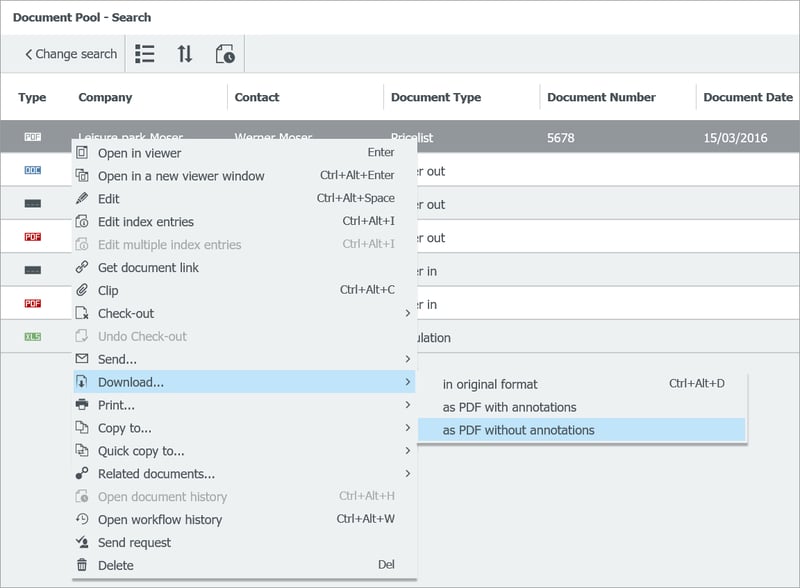Viewport: 800px width, 588px height.
Task: Click the list view icon in toolbar
Action: click(145, 54)
